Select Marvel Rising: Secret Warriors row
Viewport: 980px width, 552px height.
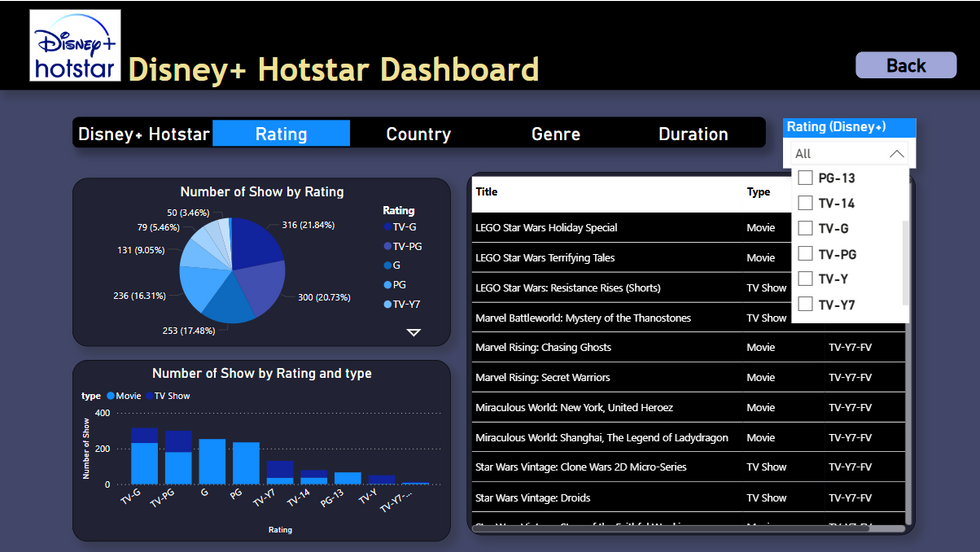point(688,378)
